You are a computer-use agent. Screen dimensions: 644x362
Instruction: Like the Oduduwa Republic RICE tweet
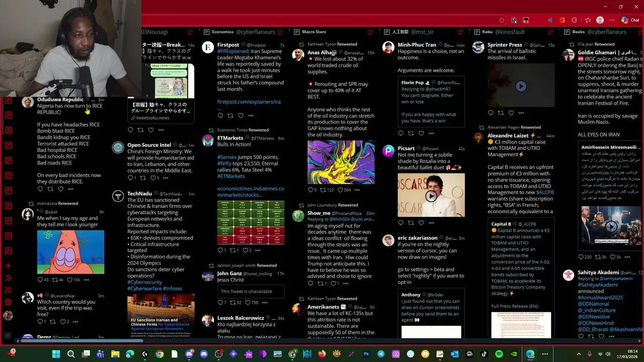pos(60,189)
